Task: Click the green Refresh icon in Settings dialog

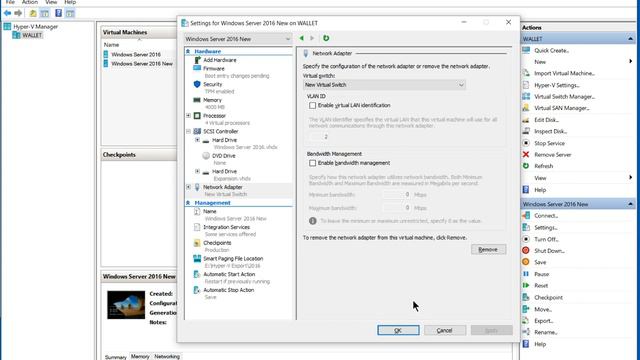Action: pyautogui.click(x=326, y=38)
